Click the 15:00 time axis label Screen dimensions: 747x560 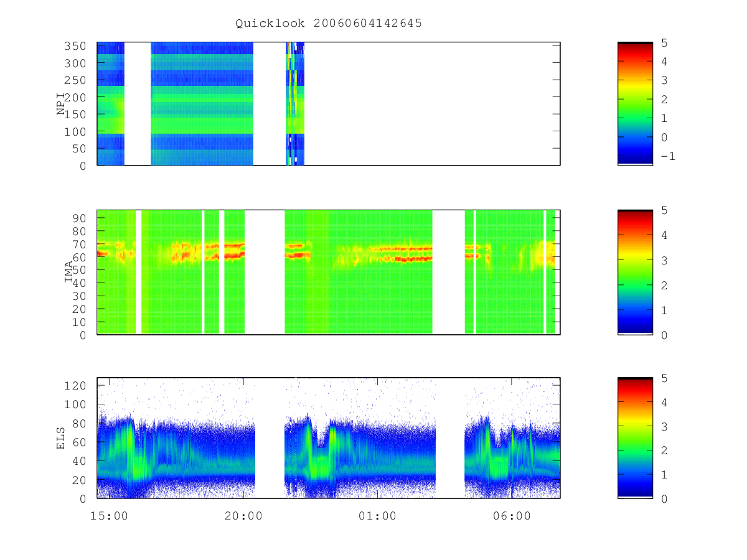109,516
